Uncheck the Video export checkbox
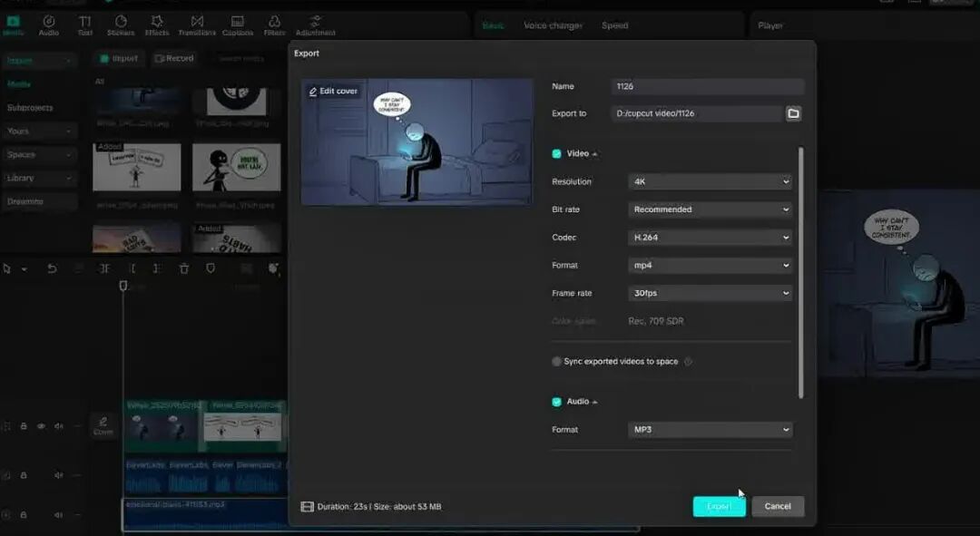980x536 pixels. click(x=557, y=154)
